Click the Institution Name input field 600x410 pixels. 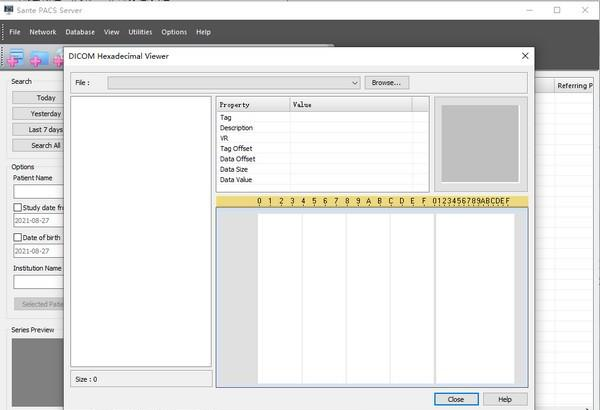[x=38, y=282]
